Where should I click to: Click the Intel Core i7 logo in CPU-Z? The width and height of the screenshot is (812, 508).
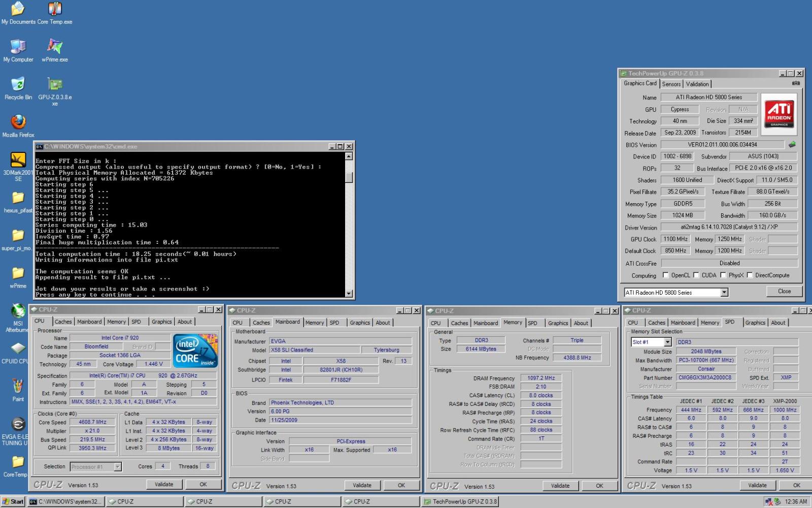(195, 351)
